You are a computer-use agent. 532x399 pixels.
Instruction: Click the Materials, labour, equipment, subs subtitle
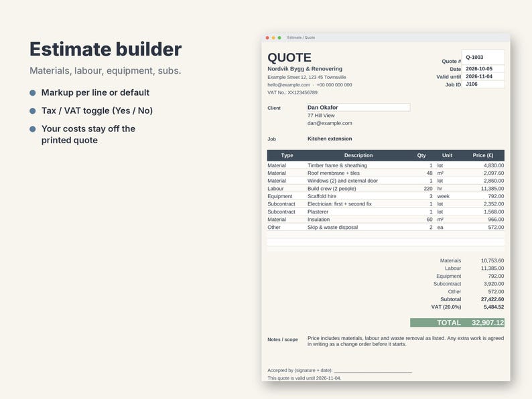tap(105, 71)
